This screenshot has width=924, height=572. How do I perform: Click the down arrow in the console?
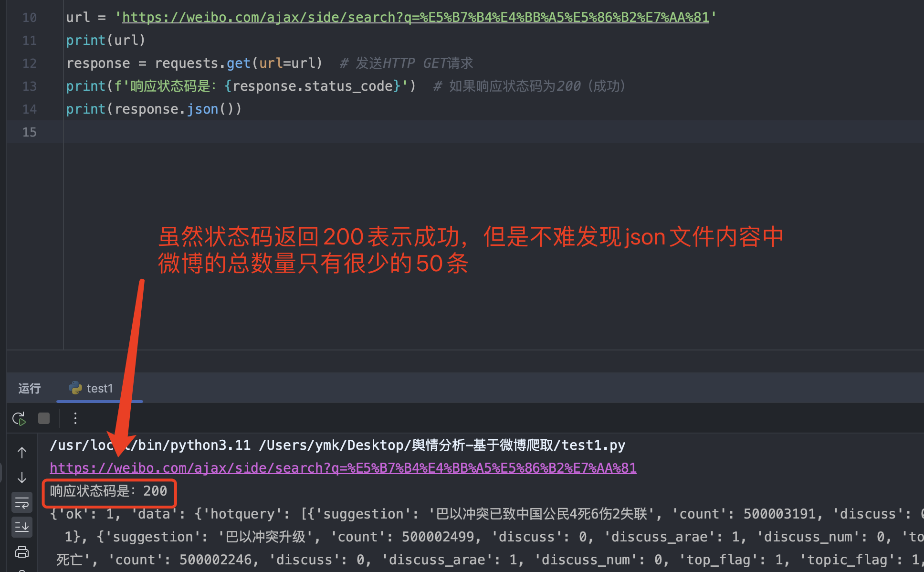[x=22, y=477]
